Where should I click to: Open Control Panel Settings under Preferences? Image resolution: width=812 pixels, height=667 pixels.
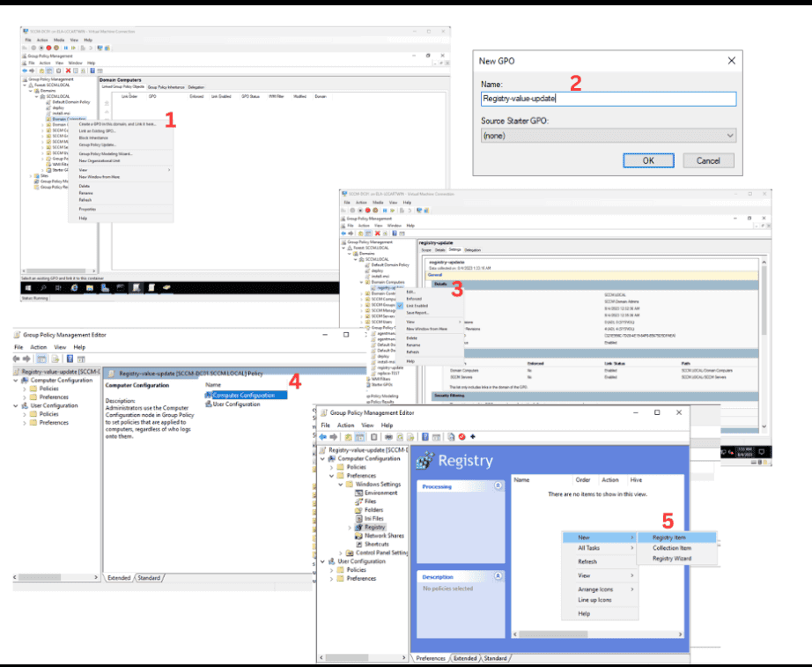[x=381, y=552]
